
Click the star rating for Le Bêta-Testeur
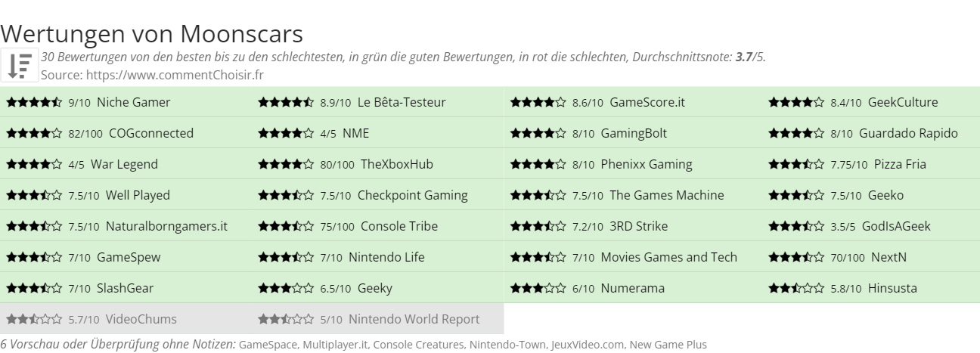(286, 102)
